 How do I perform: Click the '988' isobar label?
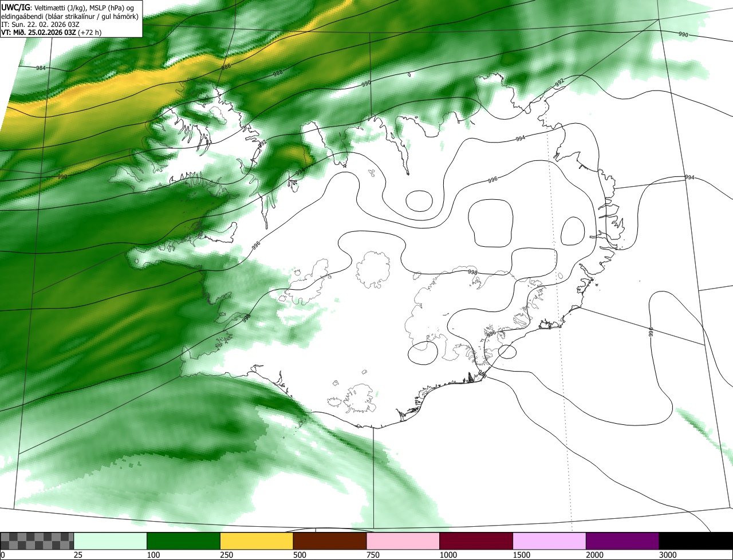point(277,73)
